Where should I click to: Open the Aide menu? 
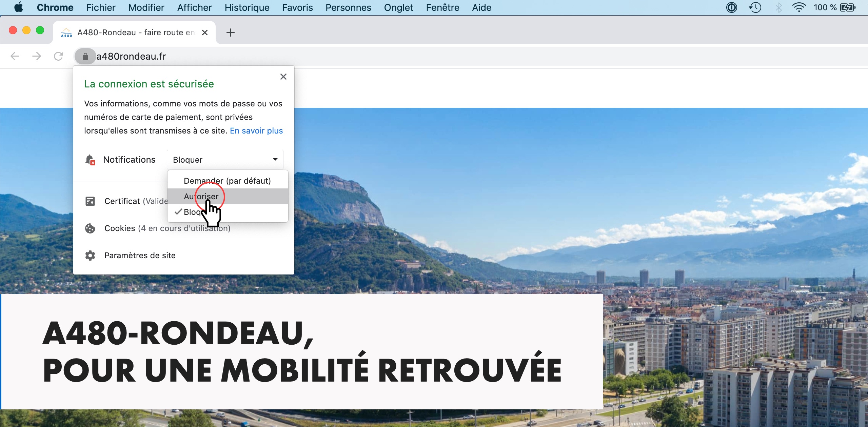tap(481, 7)
